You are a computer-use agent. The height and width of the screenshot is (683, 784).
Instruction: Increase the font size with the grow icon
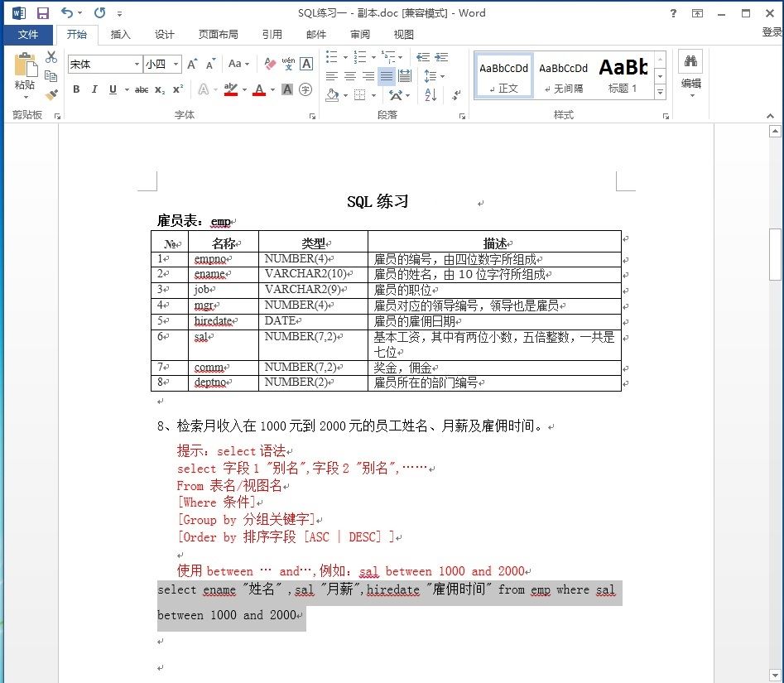(192, 64)
